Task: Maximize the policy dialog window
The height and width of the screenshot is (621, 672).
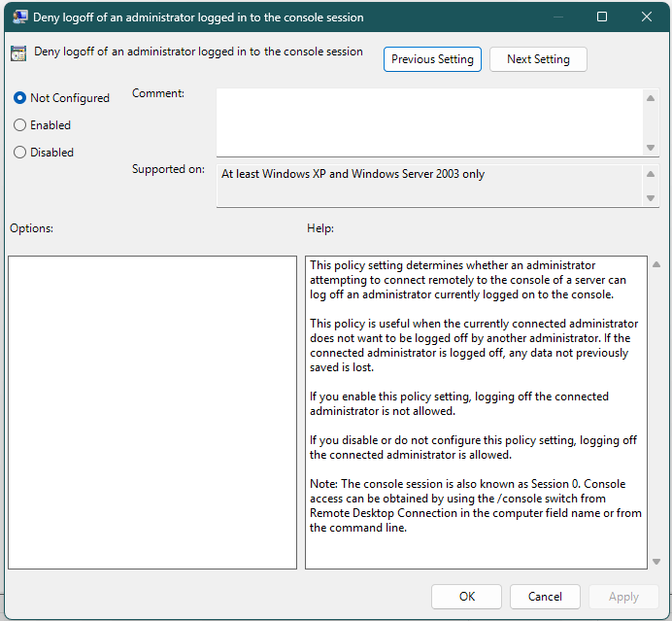Action: (602, 17)
